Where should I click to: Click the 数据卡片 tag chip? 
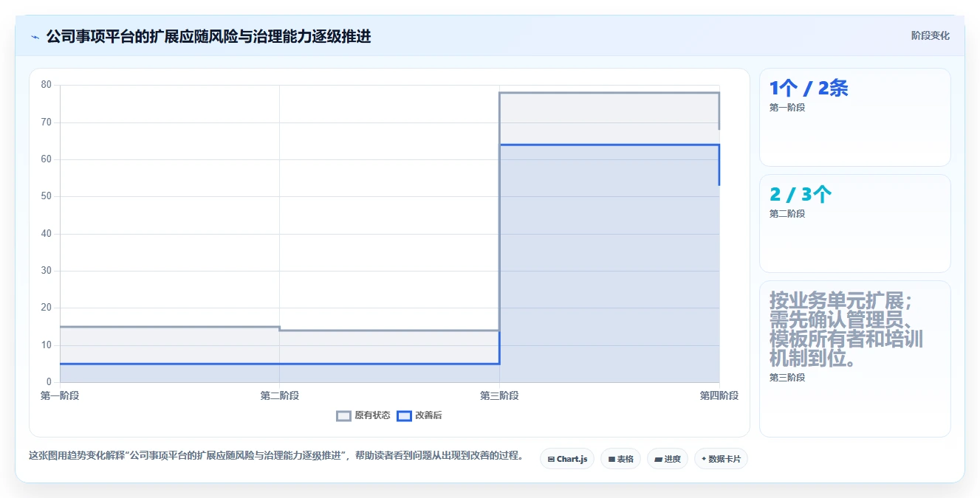click(721, 459)
